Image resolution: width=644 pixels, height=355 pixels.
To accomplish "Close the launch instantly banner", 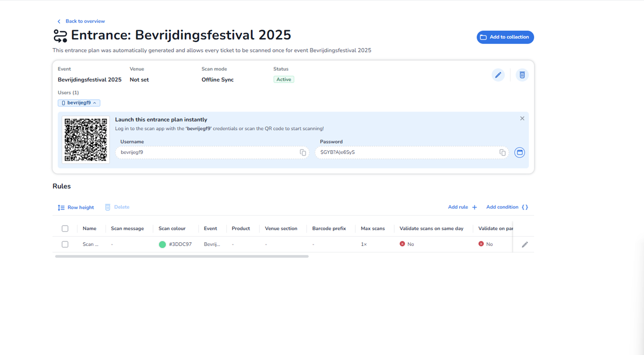I will click(x=522, y=119).
